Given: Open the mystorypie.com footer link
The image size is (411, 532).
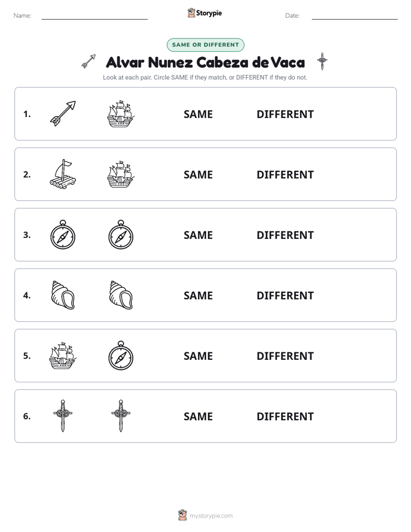Looking at the screenshot, I should [205, 515].
